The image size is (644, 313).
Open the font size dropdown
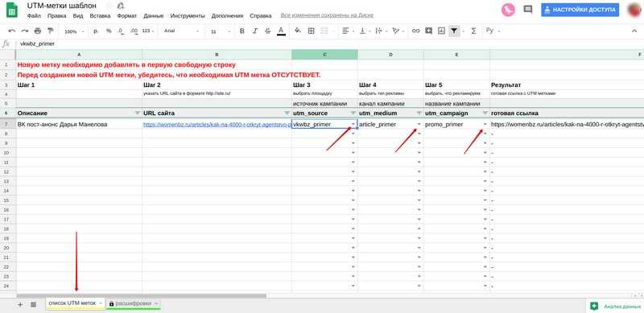click(220, 31)
